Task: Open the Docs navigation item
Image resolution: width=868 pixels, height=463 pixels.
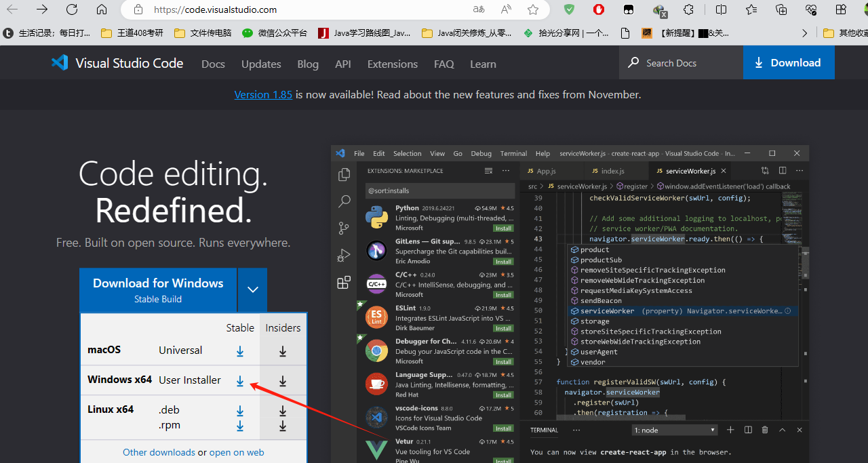Action: (213, 64)
